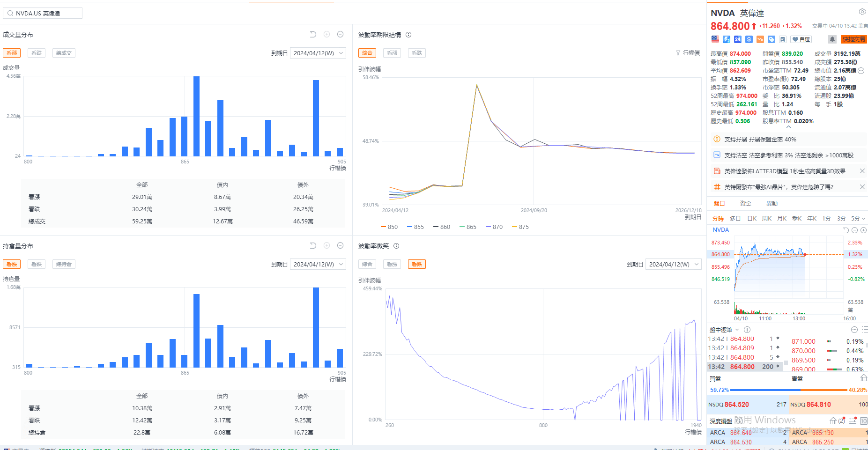Open settings gear beside NVDA title

click(x=862, y=12)
